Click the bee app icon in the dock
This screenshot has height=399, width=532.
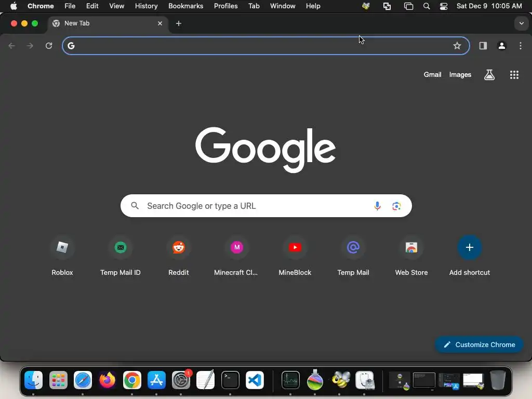340,380
